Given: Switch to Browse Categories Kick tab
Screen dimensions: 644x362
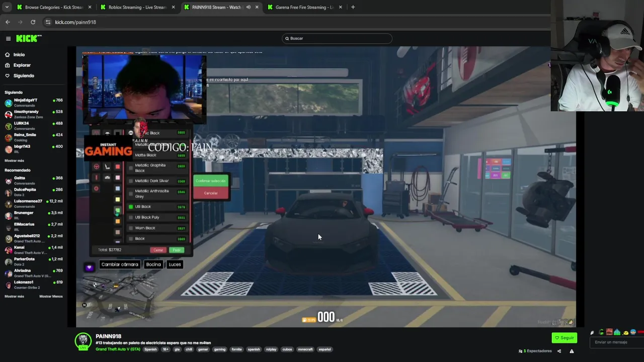Looking at the screenshot, I should click(x=54, y=7).
